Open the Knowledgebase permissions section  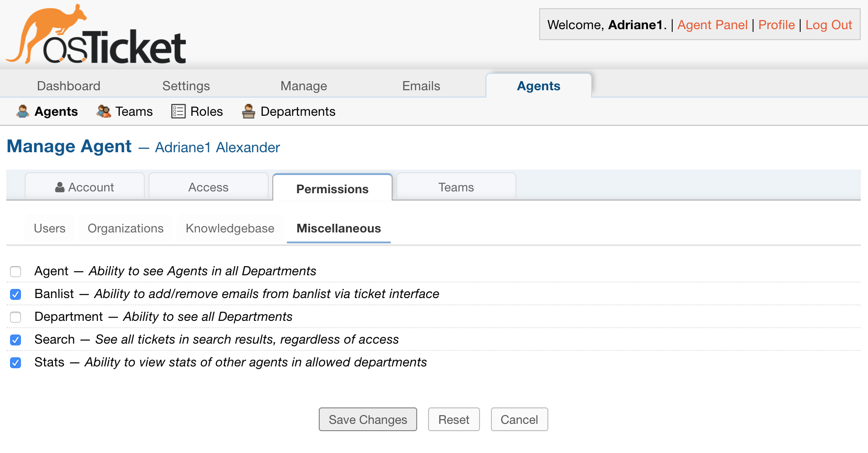click(x=229, y=228)
